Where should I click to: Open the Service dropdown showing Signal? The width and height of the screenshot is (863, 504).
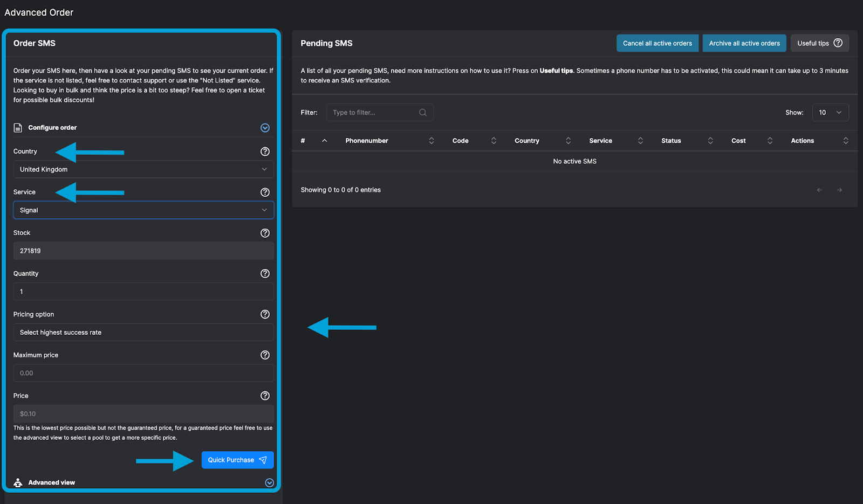tap(143, 210)
